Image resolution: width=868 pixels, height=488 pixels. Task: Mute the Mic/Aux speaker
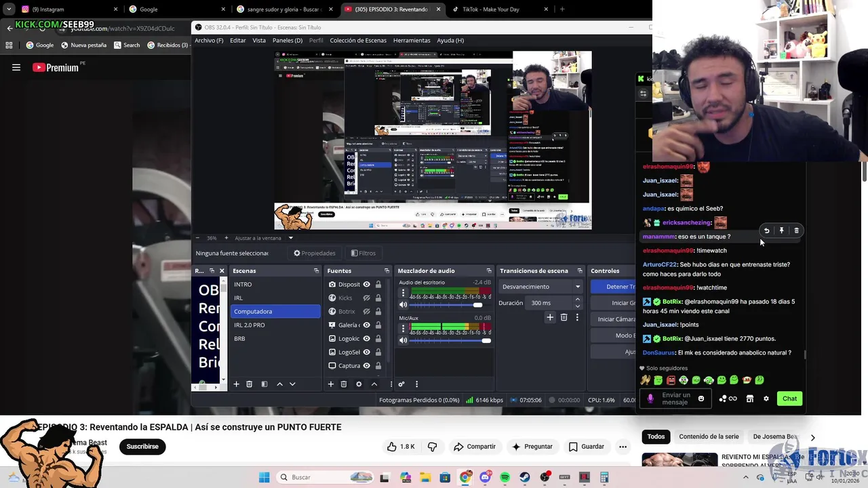point(403,340)
